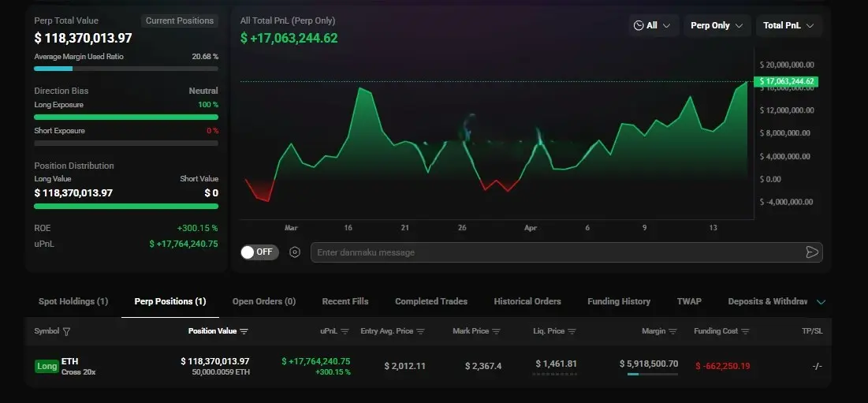Click the TP/SL column header
Viewport: 868px width, 403px height.
point(813,331)
